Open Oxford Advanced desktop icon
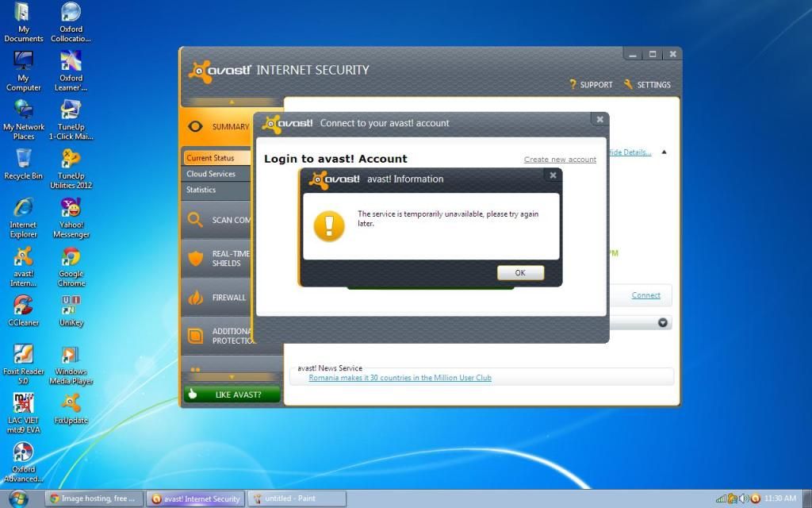 [23, 463]
